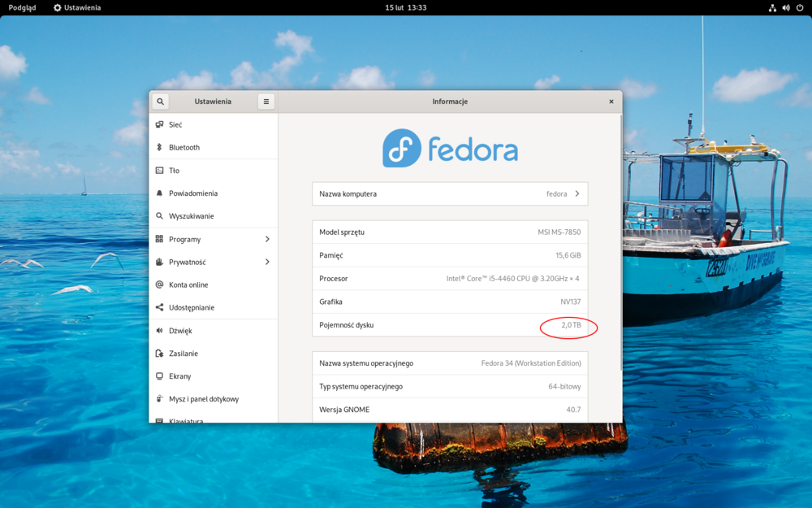812x508 pixels.
Task: Click the Zasilanie power icon
Action: pos(159,353)
